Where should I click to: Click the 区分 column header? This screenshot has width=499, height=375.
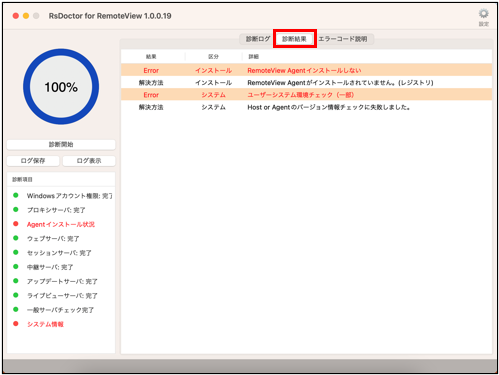coord(213,57)
